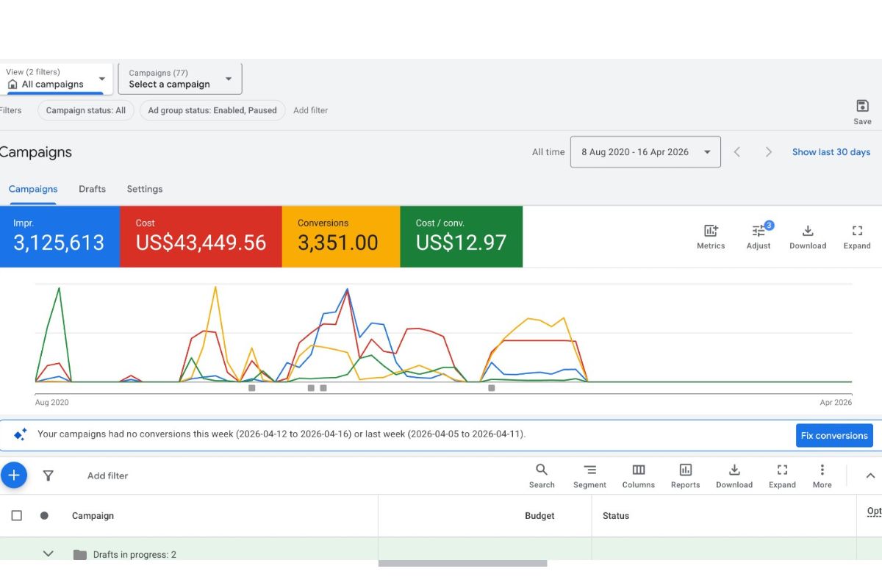Click the Show last 30 days link

[x=831, y=152]
